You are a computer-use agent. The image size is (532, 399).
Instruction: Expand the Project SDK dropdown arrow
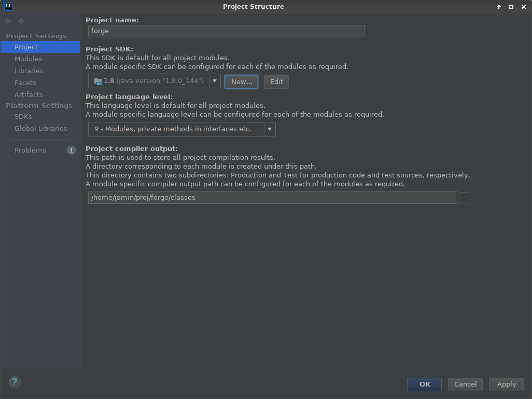coord(215,81)
